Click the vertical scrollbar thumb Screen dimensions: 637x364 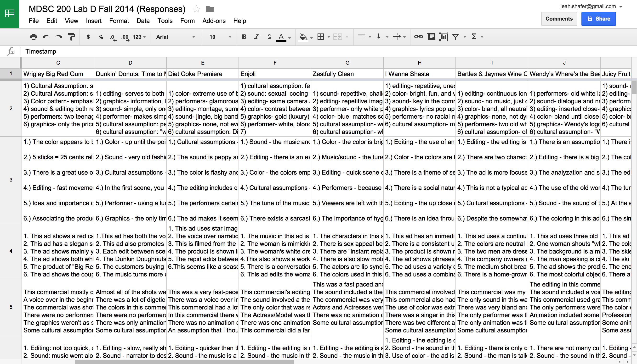point(634,87)
